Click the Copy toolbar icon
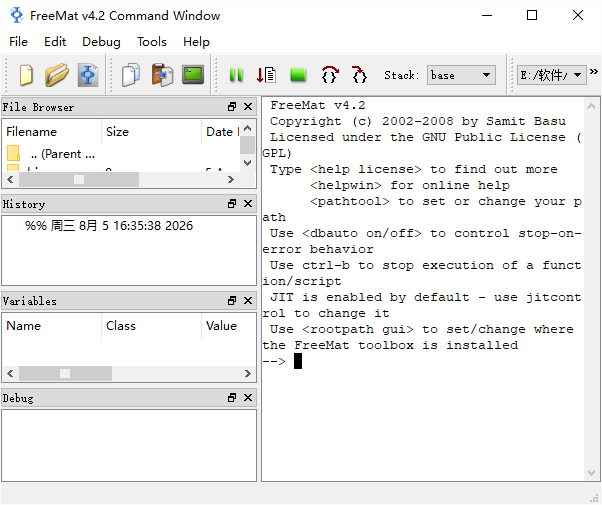Viewport: 602px width, 505px height. 131,75
